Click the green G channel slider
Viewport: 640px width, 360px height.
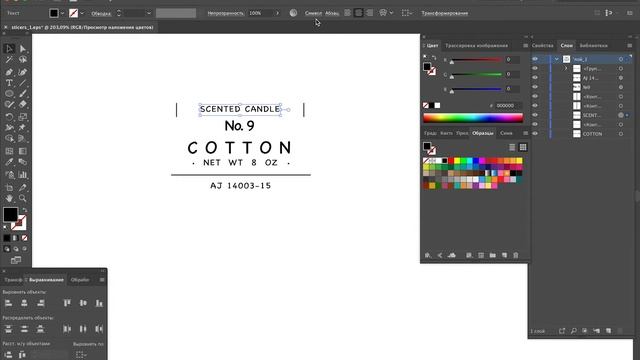[476, 74]
